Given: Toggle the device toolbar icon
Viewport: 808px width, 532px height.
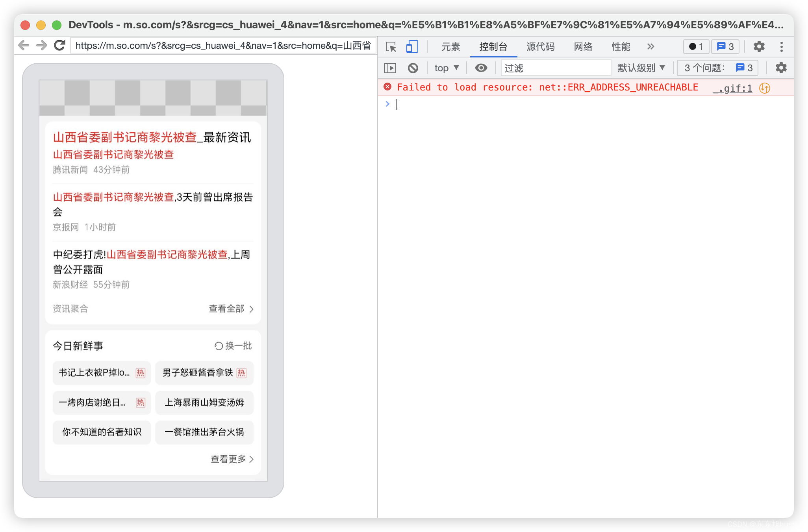Looking at the screenshot, I should 412,47.
